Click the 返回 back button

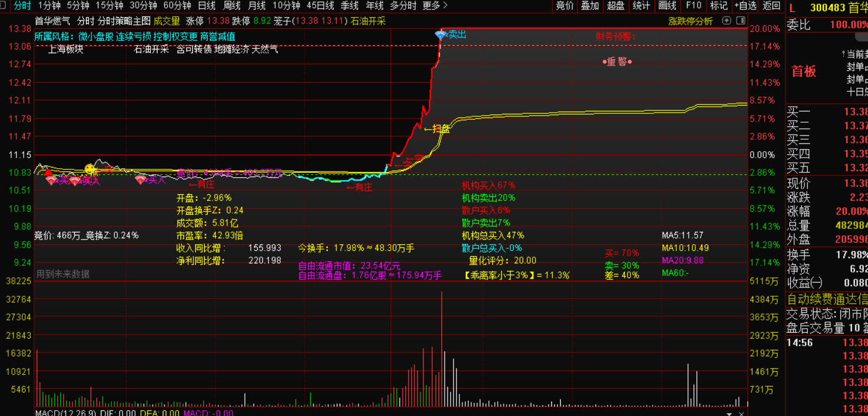[x=771, y=5]
